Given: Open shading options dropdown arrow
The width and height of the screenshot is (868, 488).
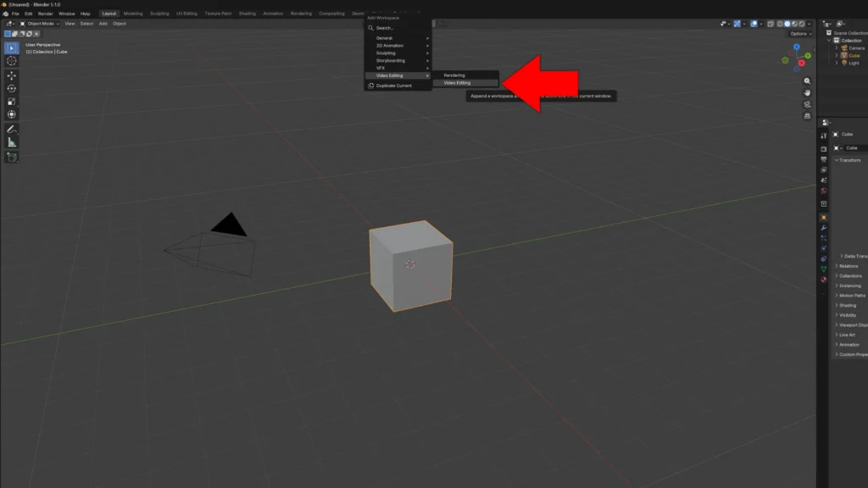Looking at the screenshot, I should [x=810, y=24].
